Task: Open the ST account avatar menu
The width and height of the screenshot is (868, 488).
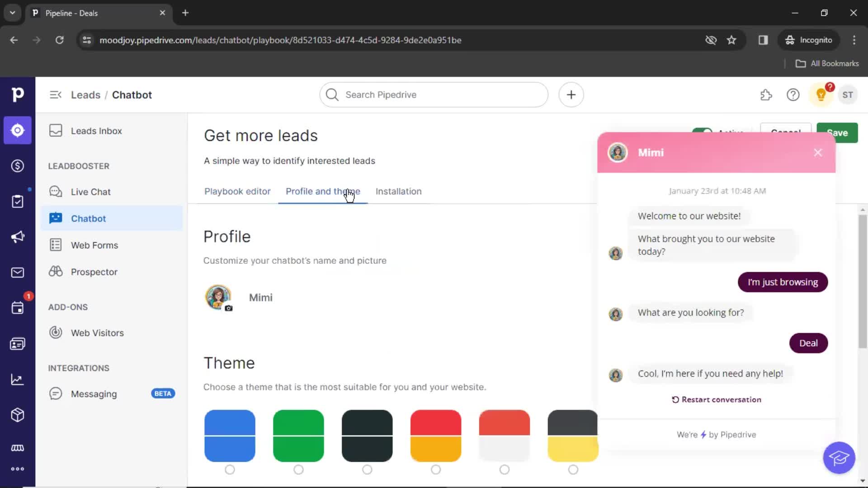Action: pos(848,95)
